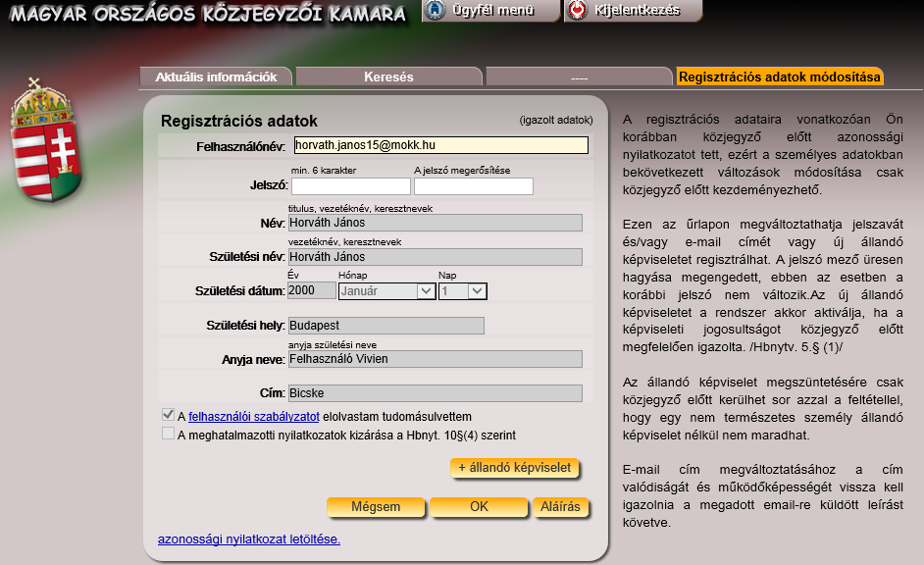This screenshot has height=565, width=924.
Task: Click the Születési hely field Budapest
Action: pyautogui.click(x=386, y=326)
